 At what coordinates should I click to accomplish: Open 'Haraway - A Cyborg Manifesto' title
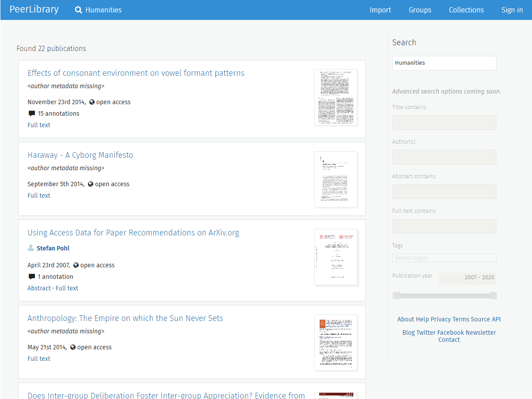click(80, 155)
